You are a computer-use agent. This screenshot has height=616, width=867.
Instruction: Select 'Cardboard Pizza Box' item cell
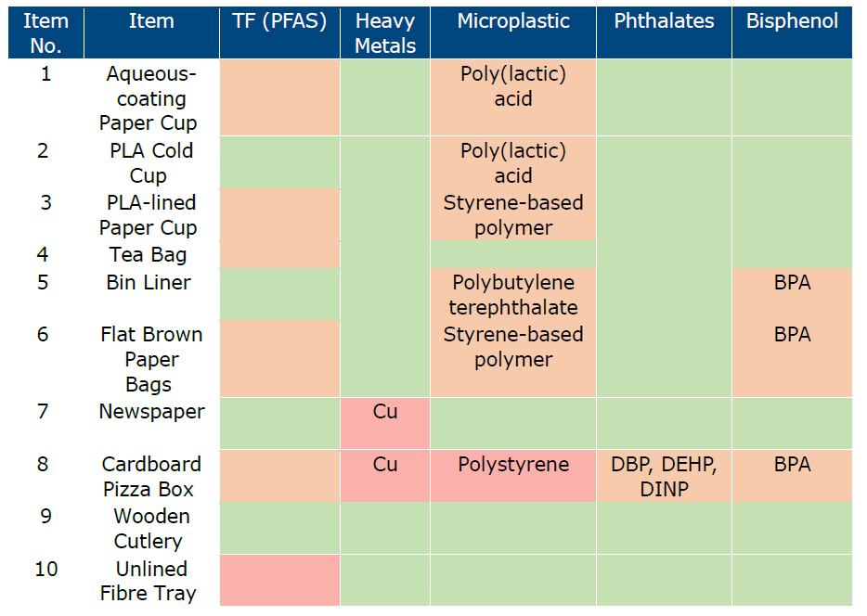(x=149, y=476)
